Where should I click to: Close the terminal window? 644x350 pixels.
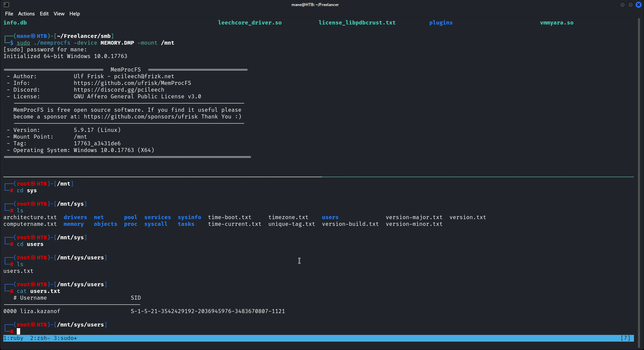click(639, 5)
